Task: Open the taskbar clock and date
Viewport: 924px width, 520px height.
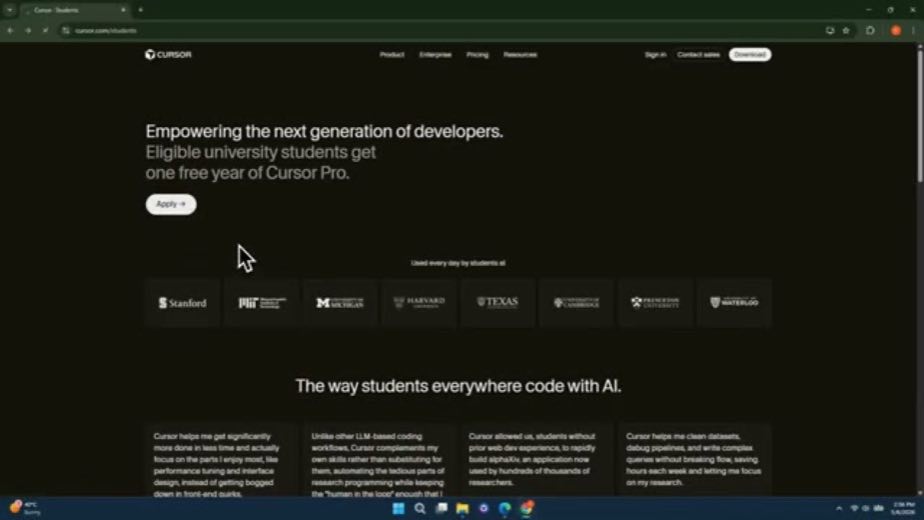Action: 904,508
